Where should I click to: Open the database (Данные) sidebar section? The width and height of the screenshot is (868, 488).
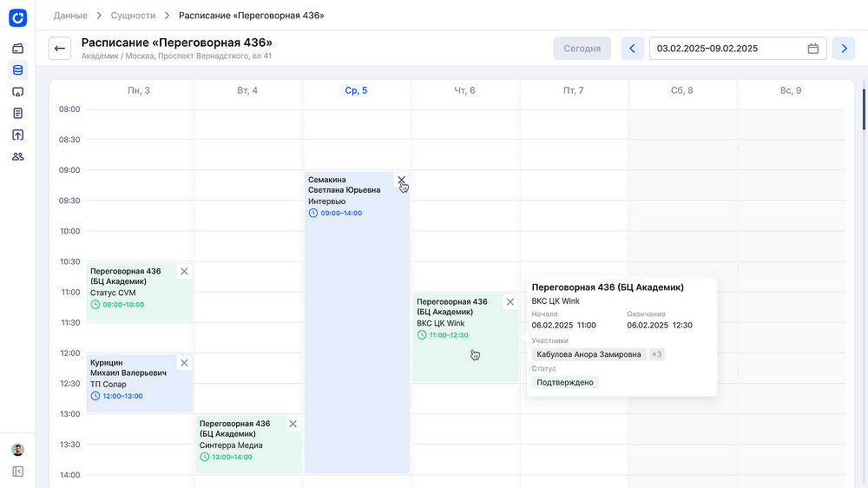pos(17,70)
